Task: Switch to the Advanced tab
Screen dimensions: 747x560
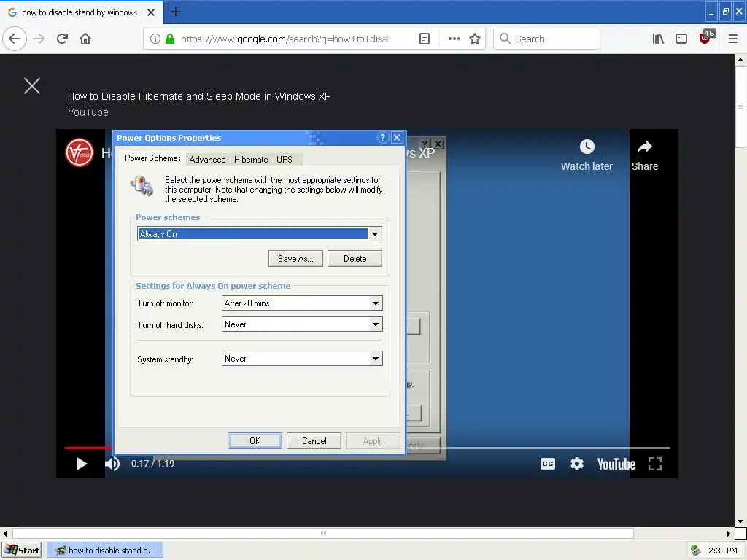Action: 207,160
